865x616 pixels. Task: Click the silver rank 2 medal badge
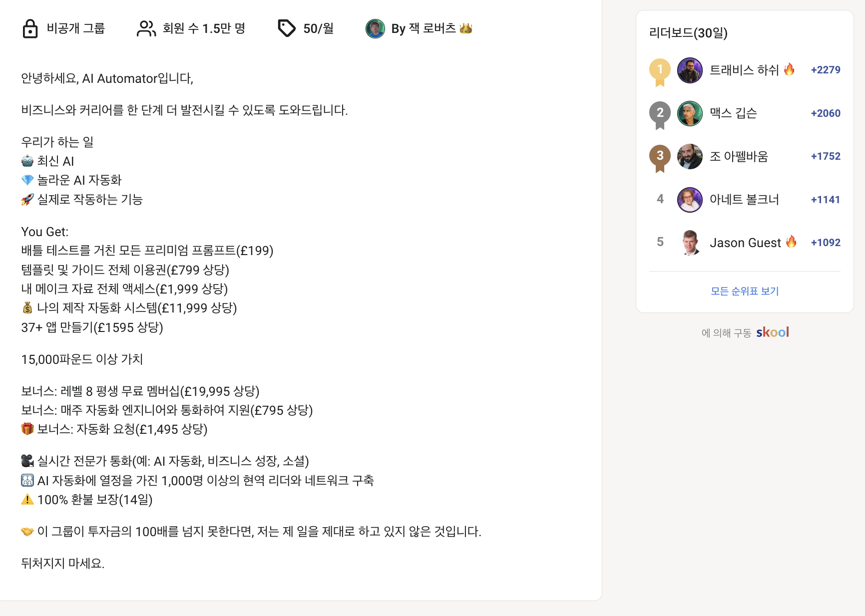[x=660, y=114]
